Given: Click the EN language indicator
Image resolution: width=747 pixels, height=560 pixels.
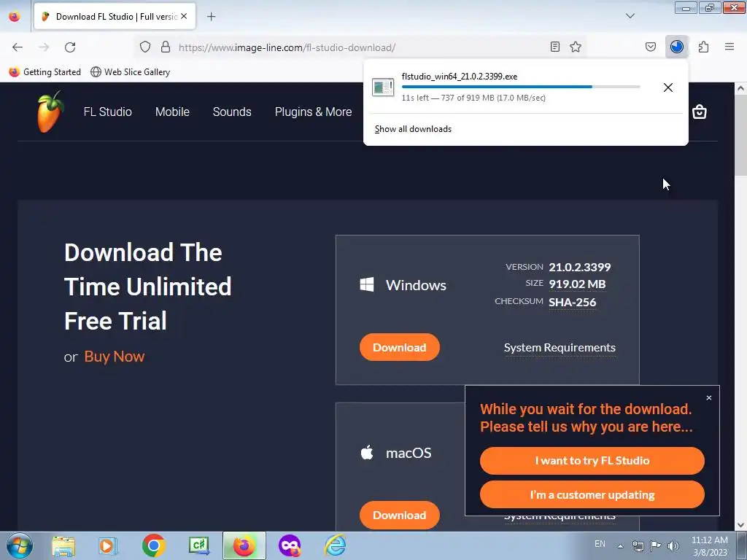Looking at the screenshot, I should pos(600,544).
